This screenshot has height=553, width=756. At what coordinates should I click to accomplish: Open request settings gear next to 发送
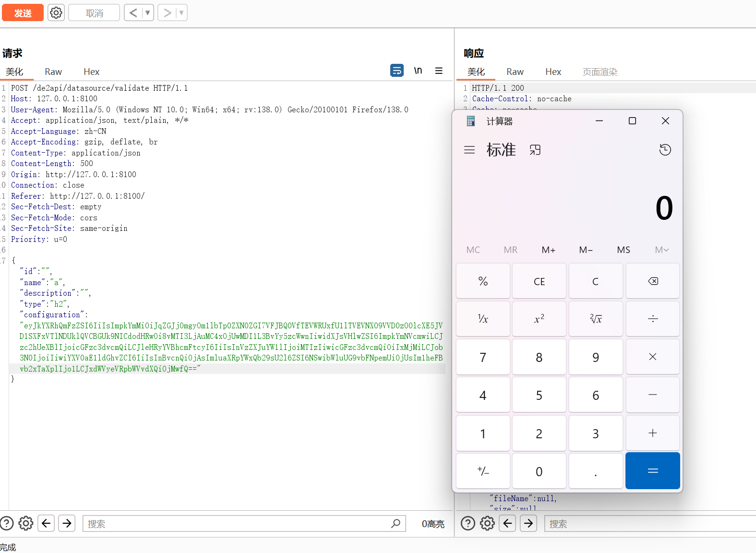click(x=56, y=13)
